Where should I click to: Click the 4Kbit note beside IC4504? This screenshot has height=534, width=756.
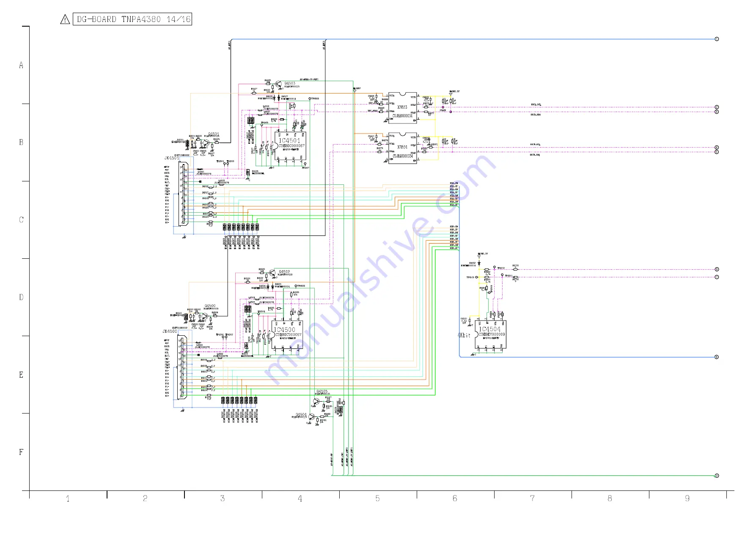[464, 335]
